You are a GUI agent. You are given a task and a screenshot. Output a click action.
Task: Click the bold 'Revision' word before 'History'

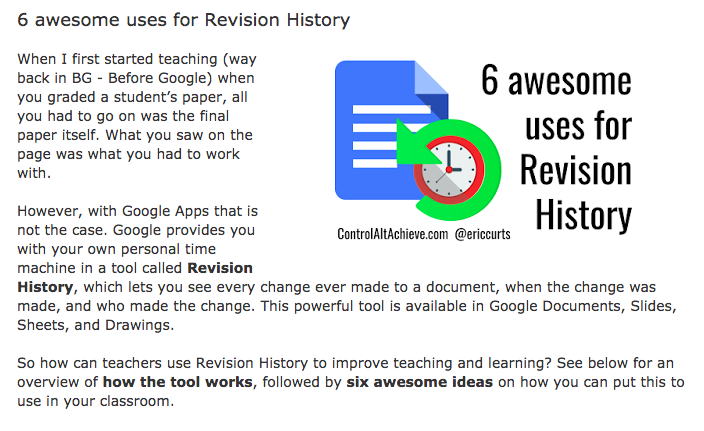220,268
